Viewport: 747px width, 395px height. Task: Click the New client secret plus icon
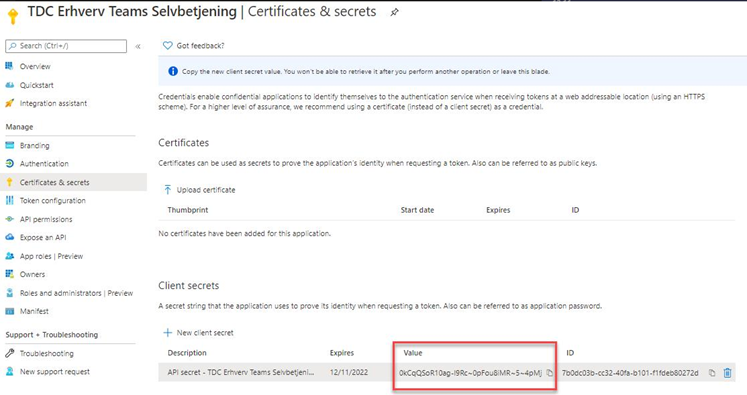click(167, 333)
